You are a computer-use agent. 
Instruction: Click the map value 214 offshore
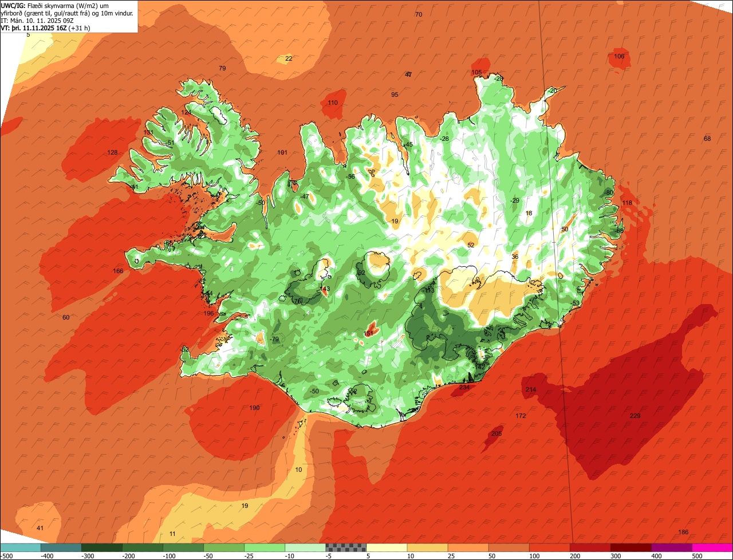(531, 389)
